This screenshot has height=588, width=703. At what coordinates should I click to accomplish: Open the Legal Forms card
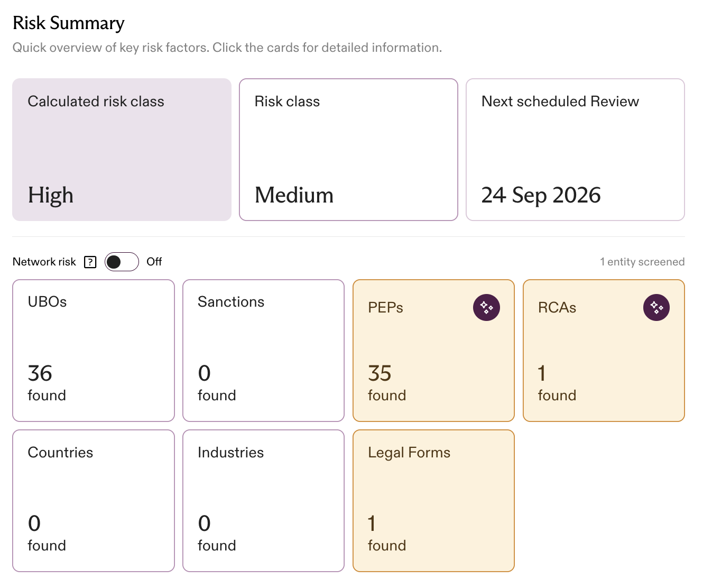click(433, 501)
